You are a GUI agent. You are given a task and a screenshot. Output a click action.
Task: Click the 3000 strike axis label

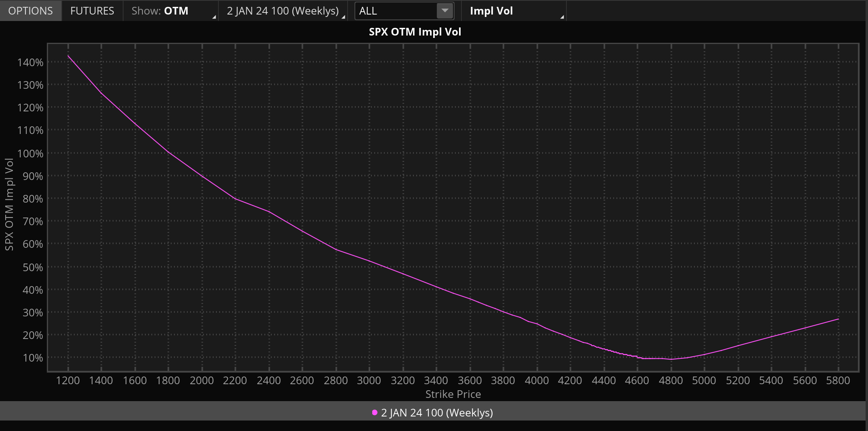coord(369,381)
